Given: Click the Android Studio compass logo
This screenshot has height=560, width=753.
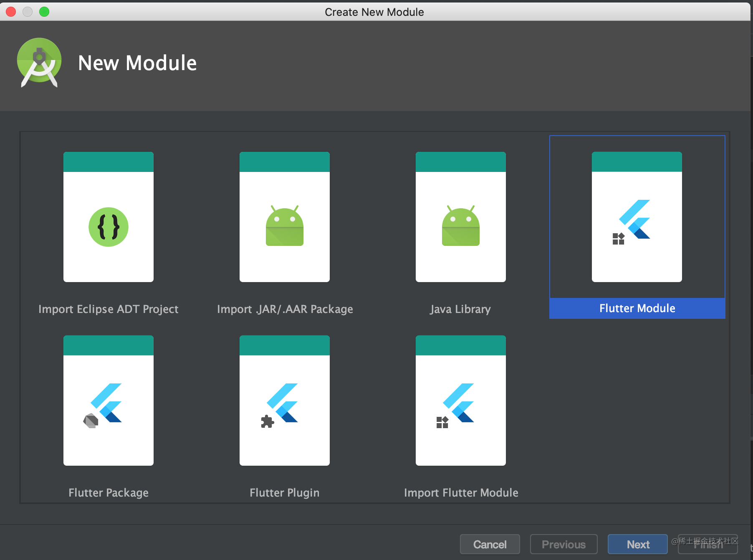Looking at the screenshot, I should [x=39, y=63].
